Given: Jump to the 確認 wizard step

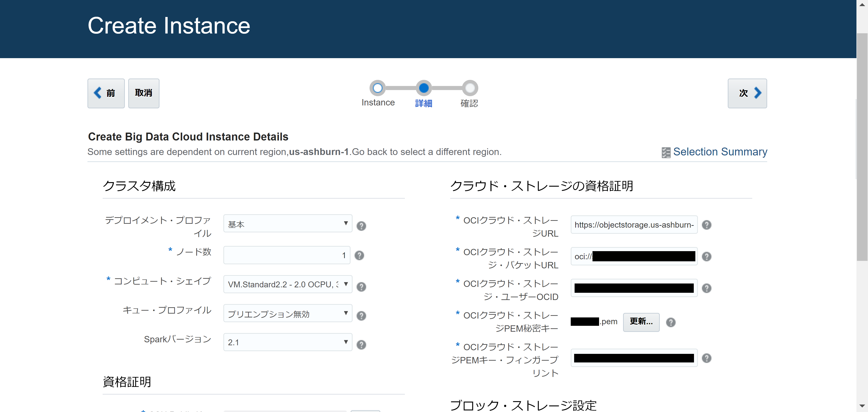Looking at the screenshot, I should point(470,88).
